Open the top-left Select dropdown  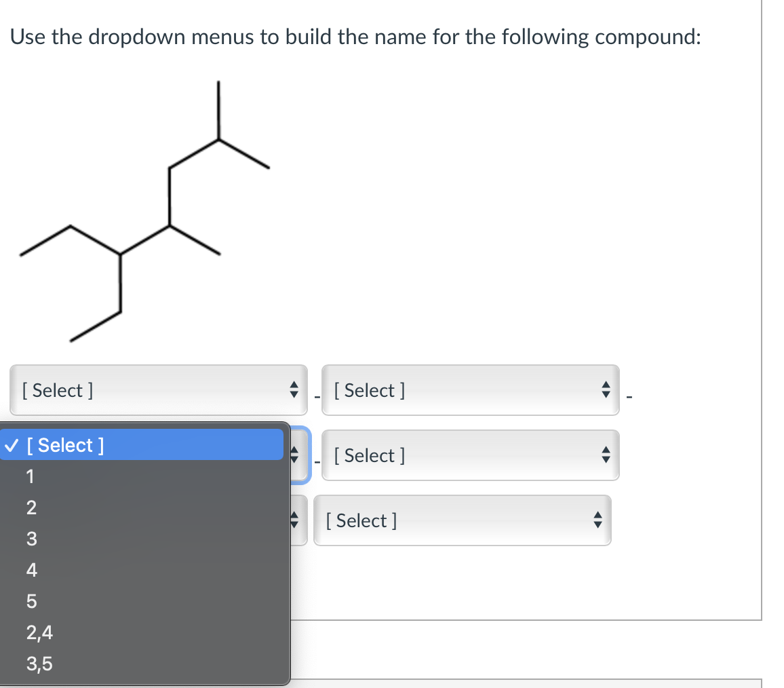158,390
